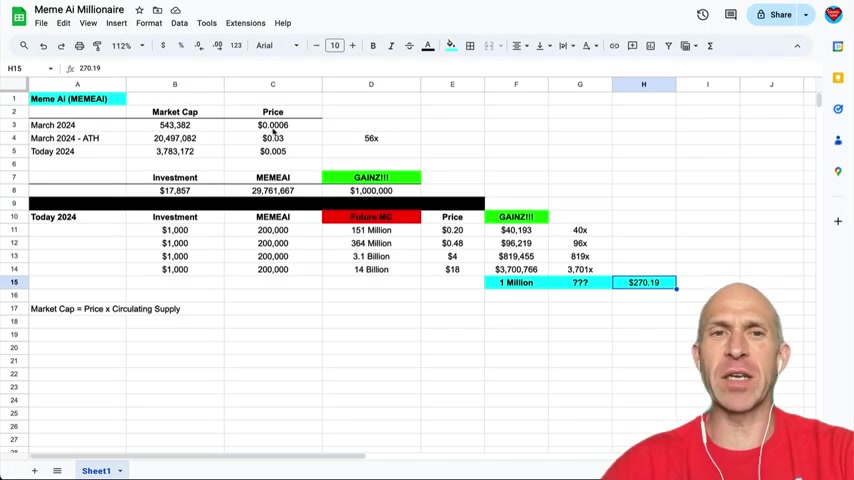Viewport: 854px width, 480px height.
Task: Open Calendar in side panel
Action: coord(838,47)
